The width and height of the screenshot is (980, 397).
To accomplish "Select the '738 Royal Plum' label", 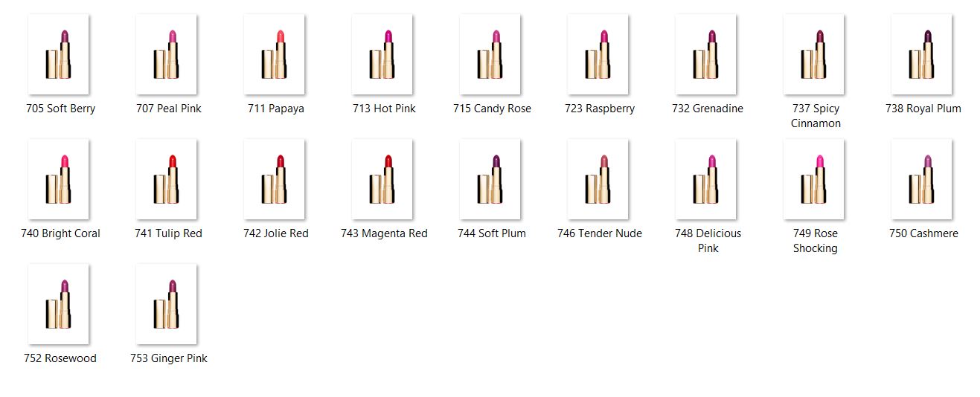I will pos(923,109).
